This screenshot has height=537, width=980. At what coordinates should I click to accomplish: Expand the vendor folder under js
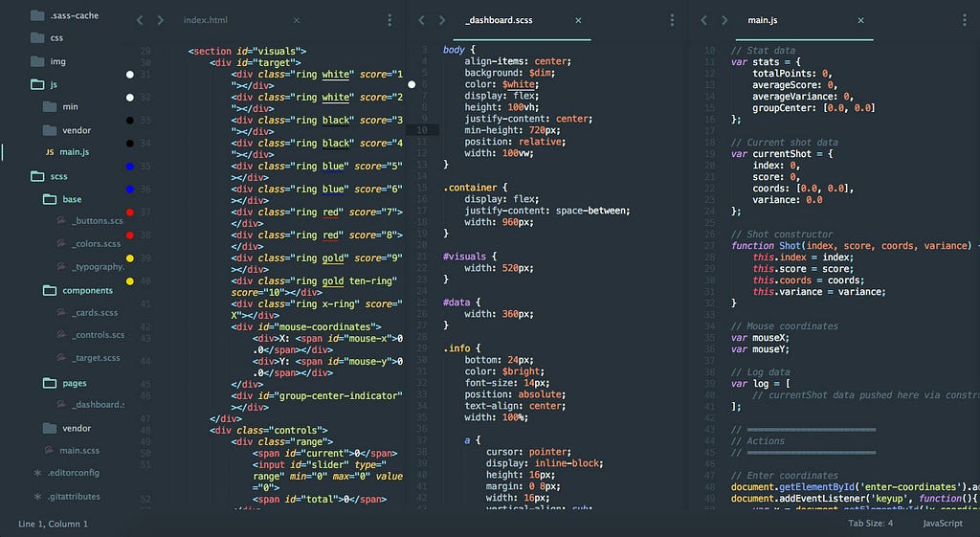pos(67,130)
